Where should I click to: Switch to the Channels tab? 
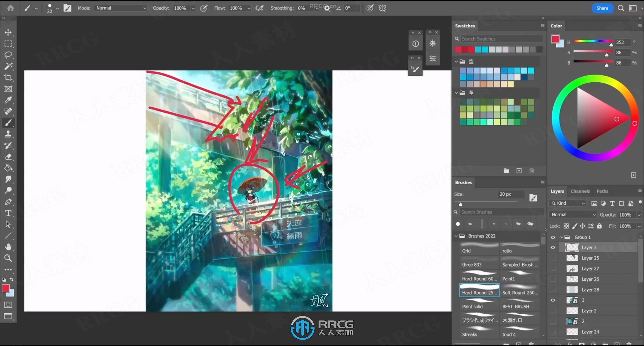[580, 191]
